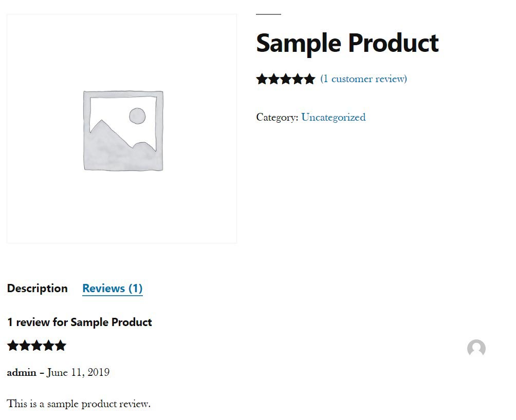This screenshot has height=420, width=516.
Task: Select the Reviews (1) tab
Action: pos(113,289)
